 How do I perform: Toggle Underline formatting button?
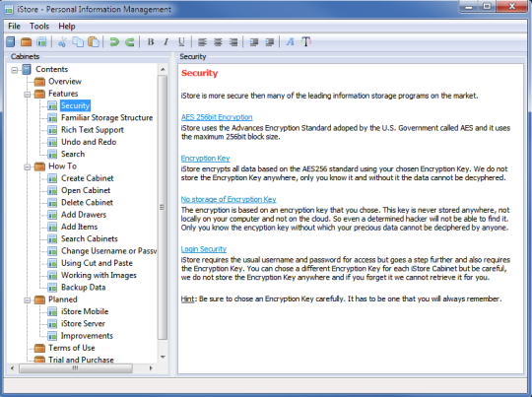(x=181, y=42)
